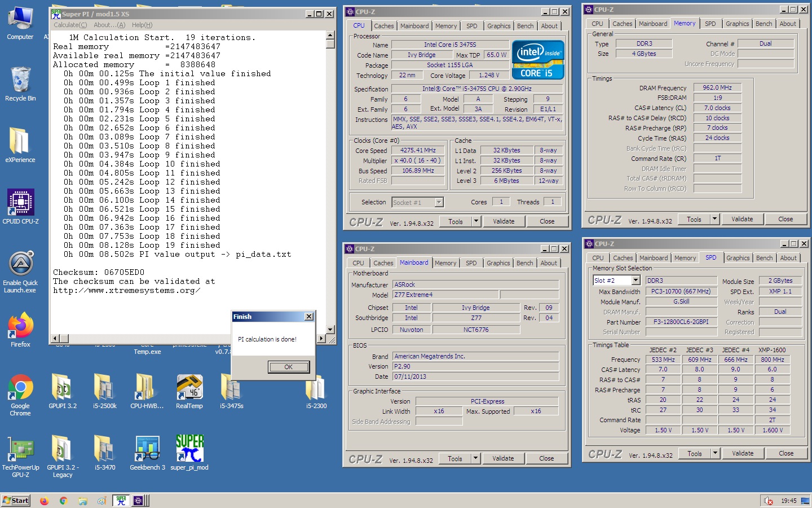Click Super PI vertical scrollbar up arrow
The image size is (812, 508).
coord(330,35)
